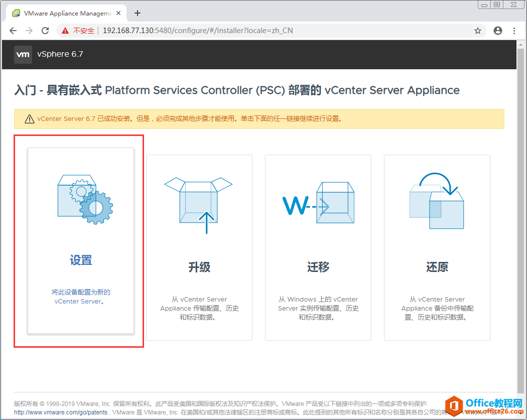Maximize the browser window

497,5
